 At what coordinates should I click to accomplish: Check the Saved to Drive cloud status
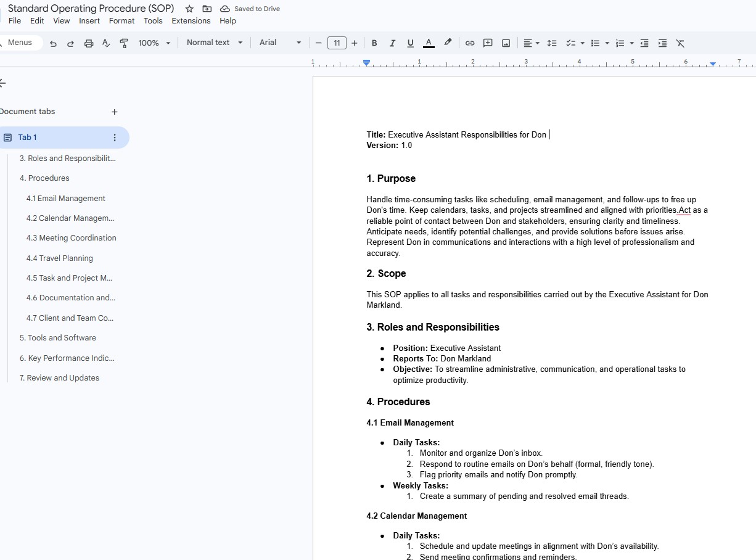(250, 9)
